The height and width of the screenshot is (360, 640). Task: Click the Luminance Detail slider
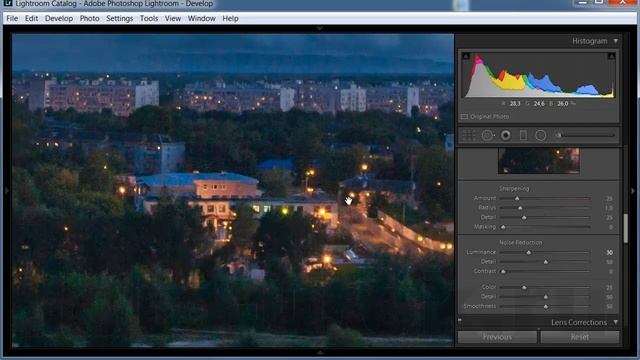click(x=544, y=262)
